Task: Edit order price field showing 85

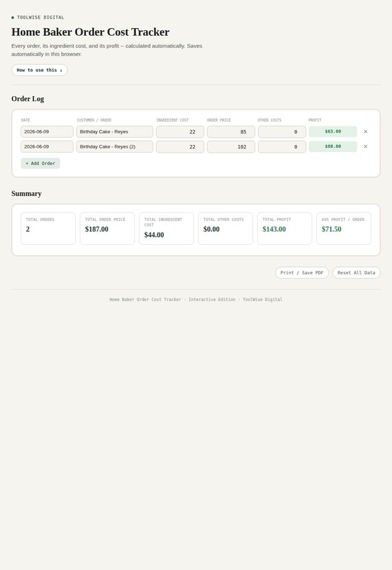Action: [x=231, y=131]
